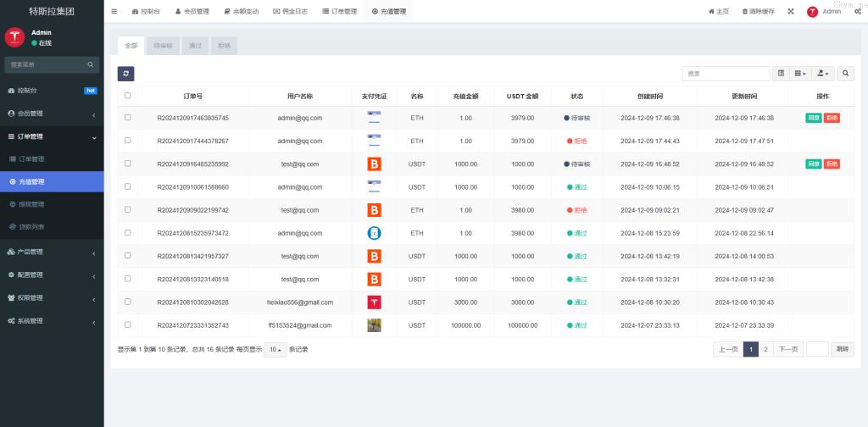Open payment proof thumbnail for ff5153524@gmail.com
Screen dimensions: 868x427
[x=374, y=324]
